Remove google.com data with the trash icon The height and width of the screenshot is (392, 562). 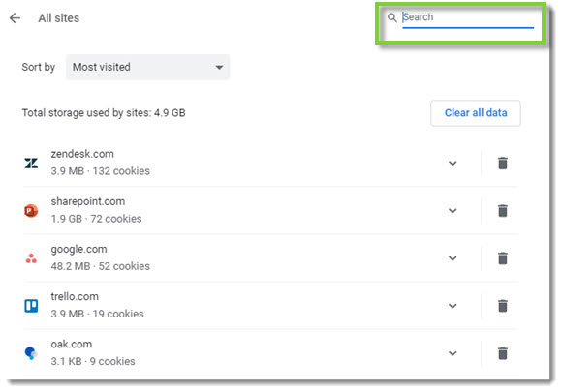(x=503, y=258)
